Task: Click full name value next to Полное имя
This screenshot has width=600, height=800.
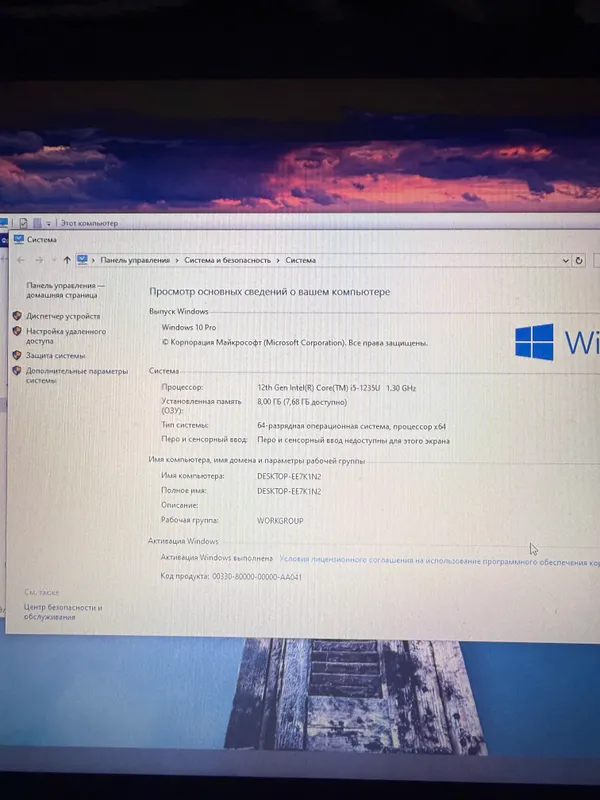Action: pos(289,491)
